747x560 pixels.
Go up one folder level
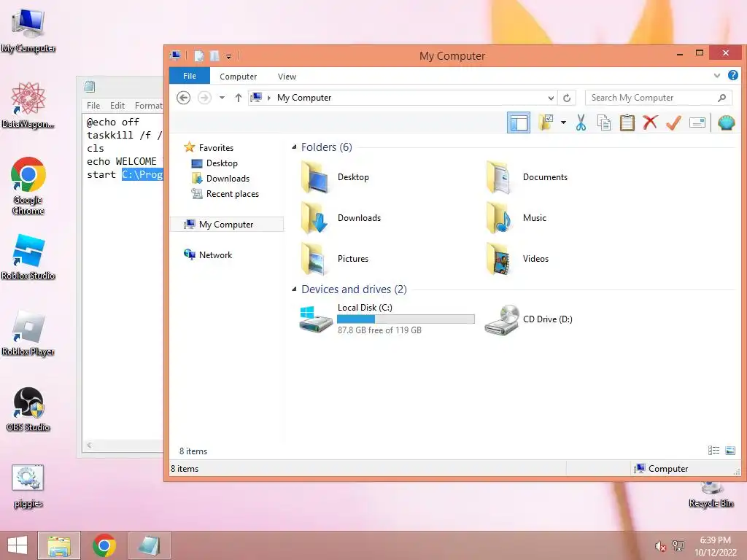coord(239,98)
